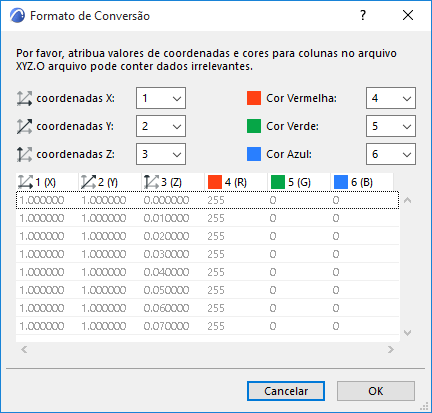Click the blue Cor Azul swatch
Viewport: 432px width, 413px height.
254,154
